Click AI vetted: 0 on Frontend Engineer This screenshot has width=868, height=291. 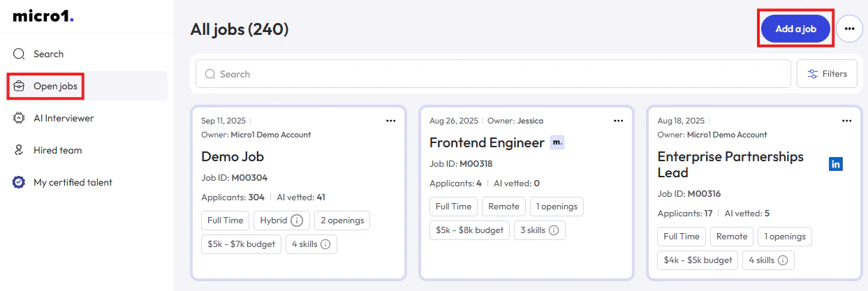pyautogui.click(x=517, y=184)
